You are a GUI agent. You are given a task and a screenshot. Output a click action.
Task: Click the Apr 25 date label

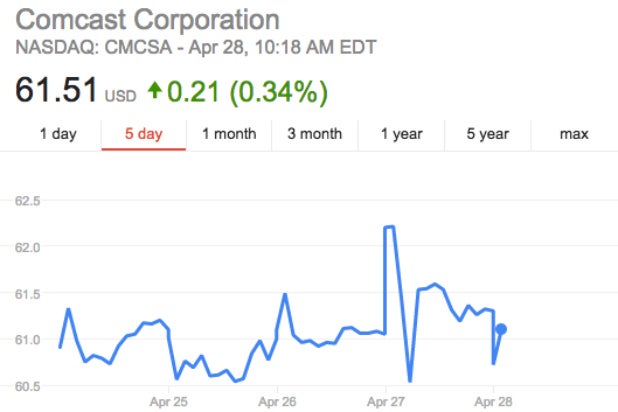pyautogui.click(x=168, y=404)
